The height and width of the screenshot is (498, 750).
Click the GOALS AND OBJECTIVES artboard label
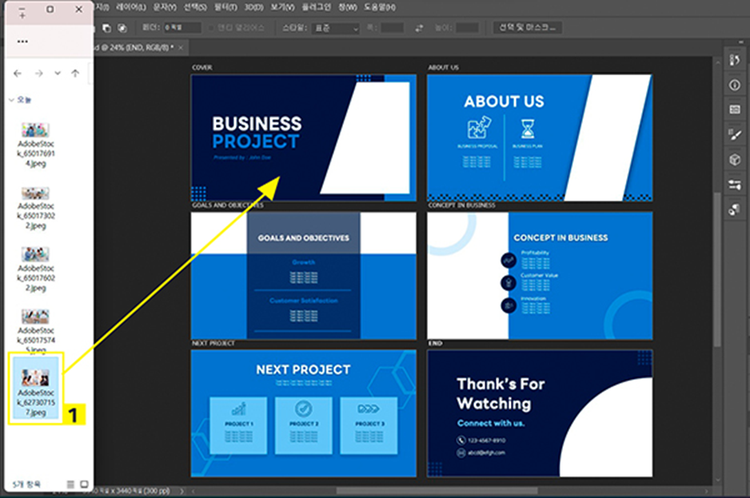click(228, 205)
